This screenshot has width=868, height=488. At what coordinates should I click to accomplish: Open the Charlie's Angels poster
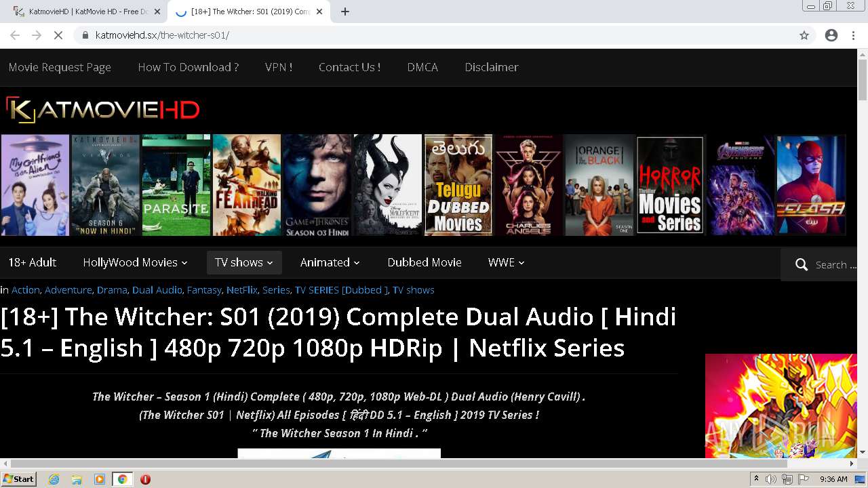[529, 185]
